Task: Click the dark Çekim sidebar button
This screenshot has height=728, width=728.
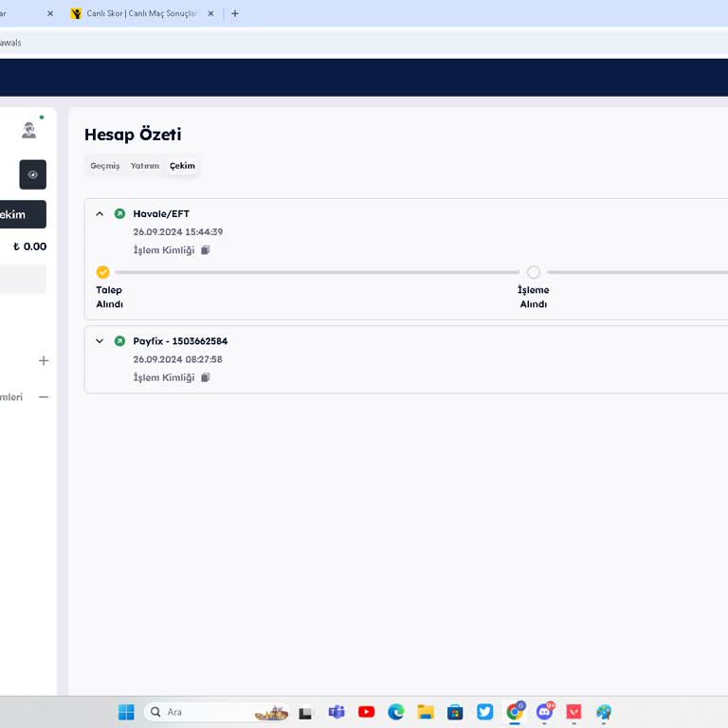Action: (x=23, y=214)
